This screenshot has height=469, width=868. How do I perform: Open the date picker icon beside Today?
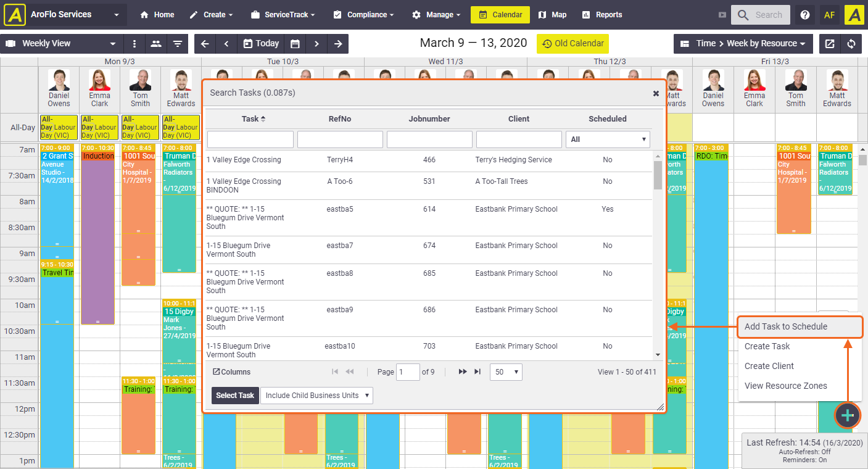pos(295,44)
